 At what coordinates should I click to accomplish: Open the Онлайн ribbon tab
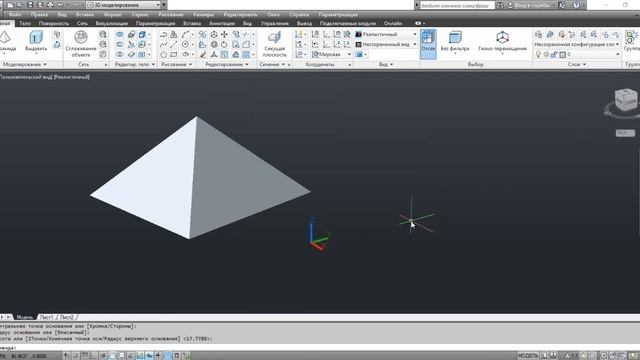[x=393, y=23]
